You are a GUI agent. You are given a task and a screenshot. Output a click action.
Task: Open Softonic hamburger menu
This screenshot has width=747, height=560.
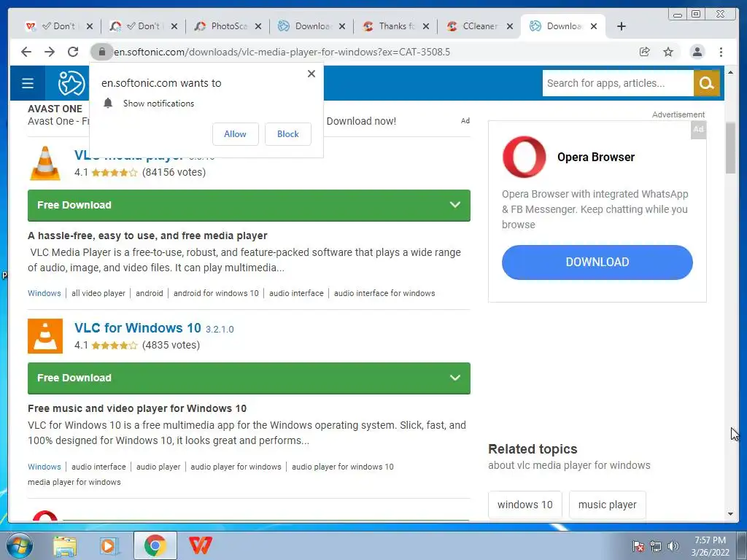click(28, 83)
